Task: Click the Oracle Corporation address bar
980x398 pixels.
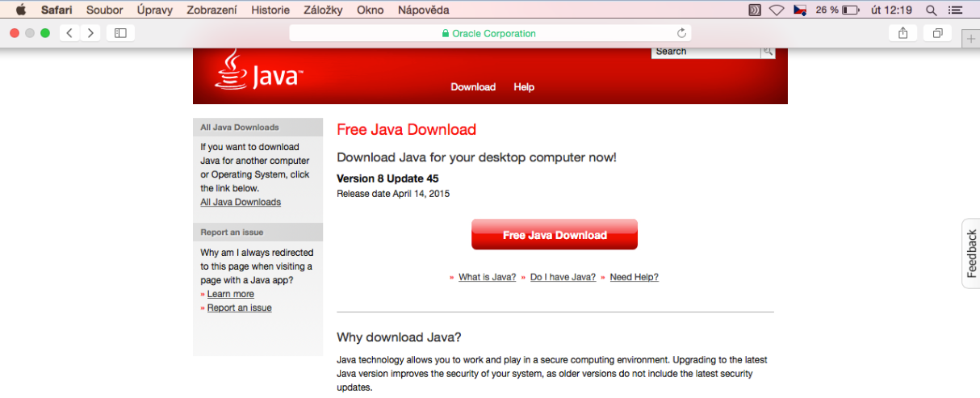Action: [490, 33]
